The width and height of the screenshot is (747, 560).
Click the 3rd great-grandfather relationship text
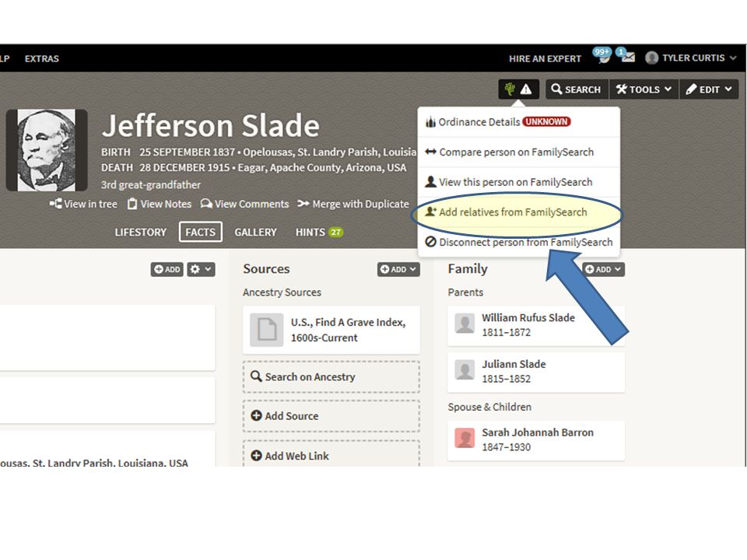click(150, 185)
